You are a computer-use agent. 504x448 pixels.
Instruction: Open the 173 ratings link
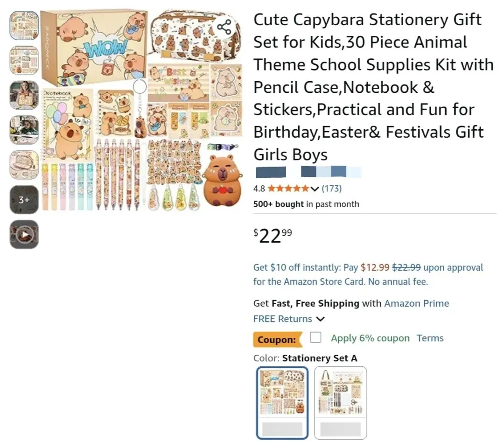point(331,189)
